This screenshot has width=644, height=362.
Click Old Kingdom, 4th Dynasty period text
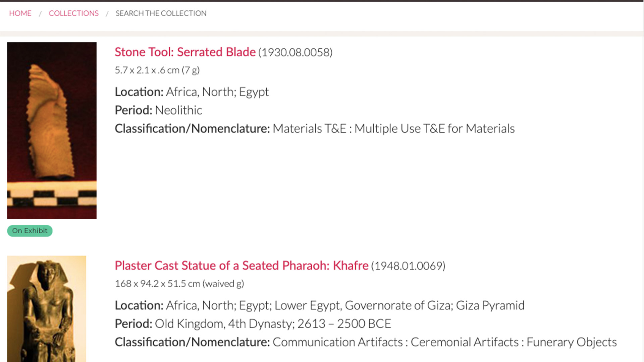point(225,324)
